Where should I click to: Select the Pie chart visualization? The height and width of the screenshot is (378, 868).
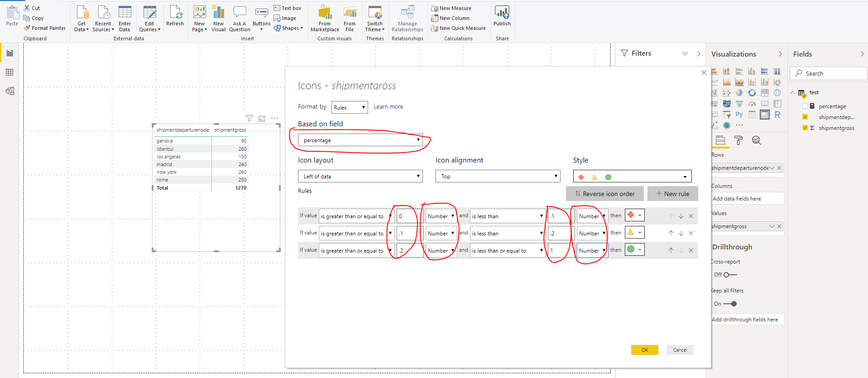click(x=739, y=93)
